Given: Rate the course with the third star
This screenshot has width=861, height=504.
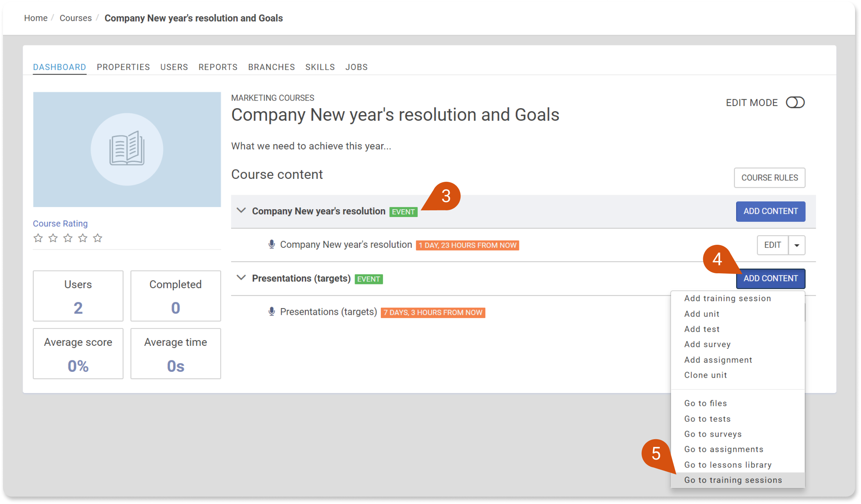Looking at the screenshot, I should point(68,238).
